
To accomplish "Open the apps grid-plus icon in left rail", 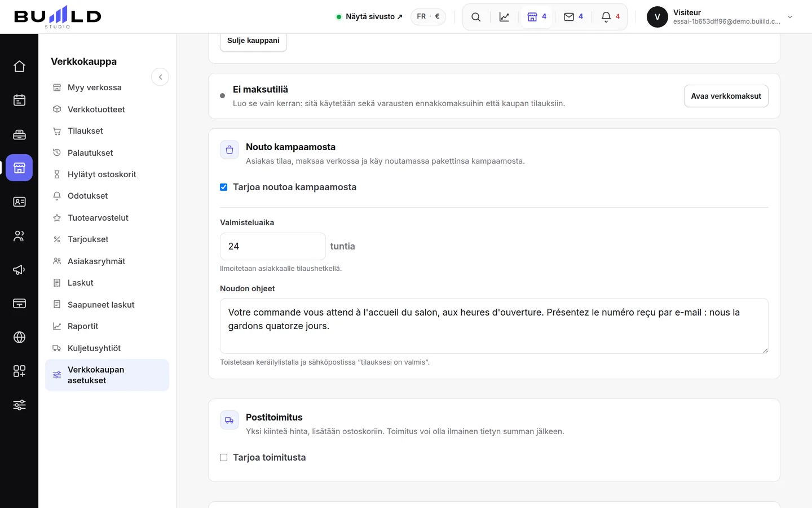I will tap(19, 371).
